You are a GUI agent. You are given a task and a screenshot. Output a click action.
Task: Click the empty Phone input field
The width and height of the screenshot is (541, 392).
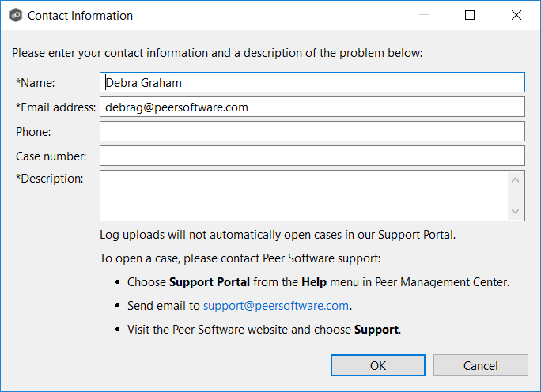(x=312, y=131)
